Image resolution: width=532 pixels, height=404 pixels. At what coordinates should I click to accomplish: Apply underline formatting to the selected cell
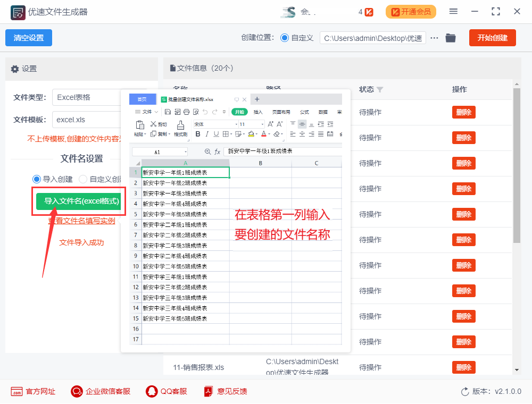pyautogui.click(x=215, y=134)
